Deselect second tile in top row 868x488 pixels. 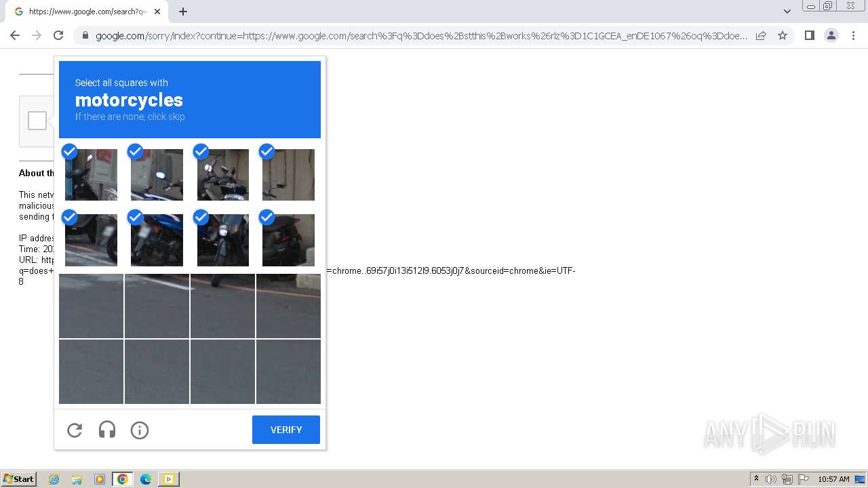click(x=157, y=174)
